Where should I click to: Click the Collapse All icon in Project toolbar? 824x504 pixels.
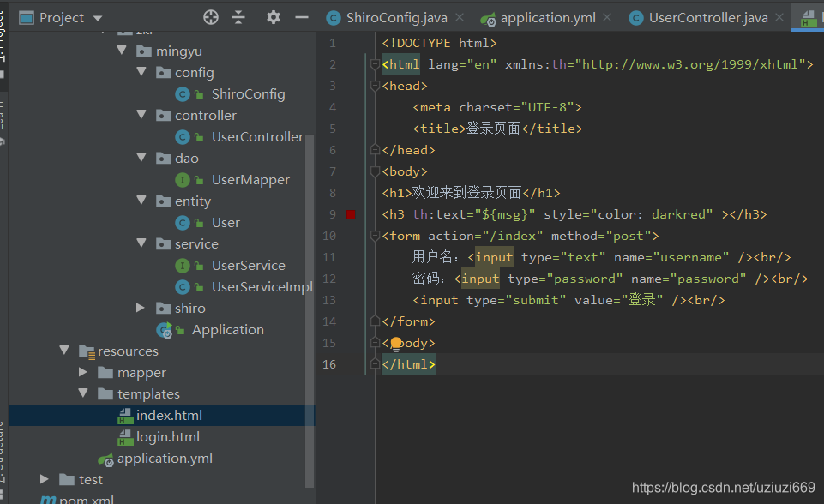[238, 17]
